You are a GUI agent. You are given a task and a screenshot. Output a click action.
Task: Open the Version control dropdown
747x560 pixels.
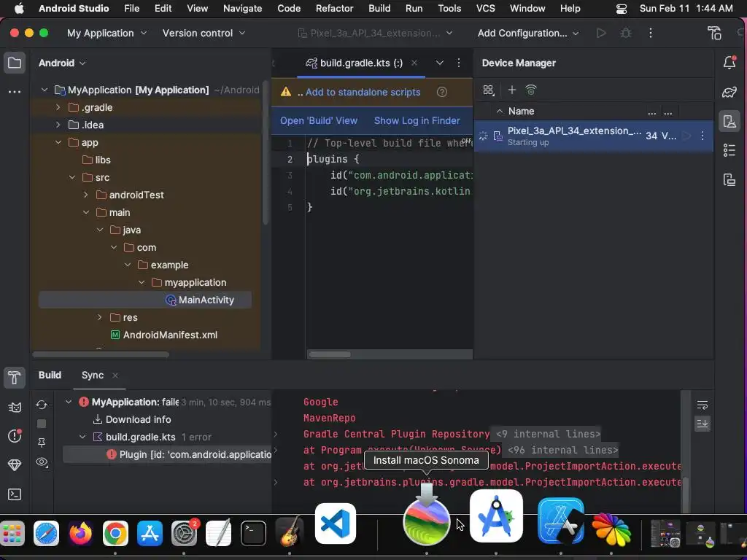(x=204, y=33)
